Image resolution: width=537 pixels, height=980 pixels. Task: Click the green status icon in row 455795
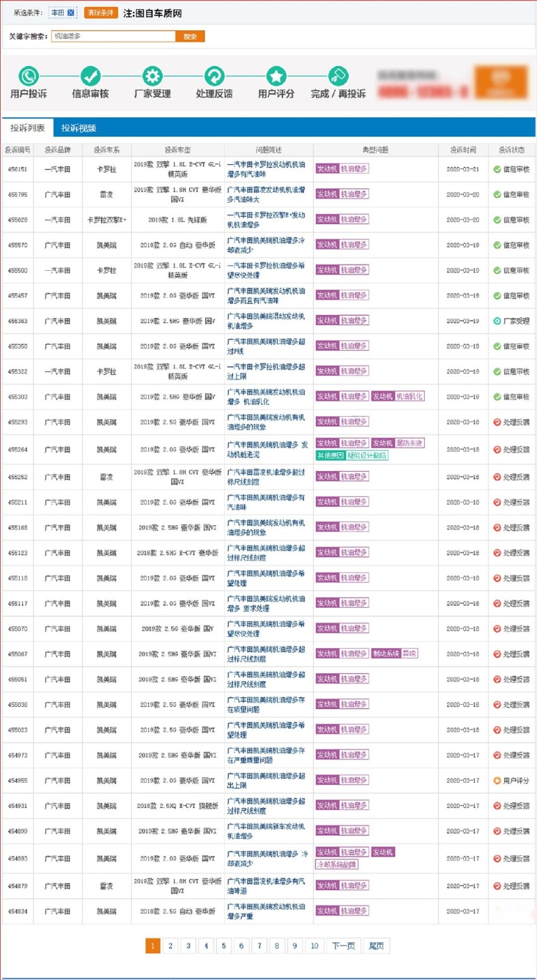[497, 195]
